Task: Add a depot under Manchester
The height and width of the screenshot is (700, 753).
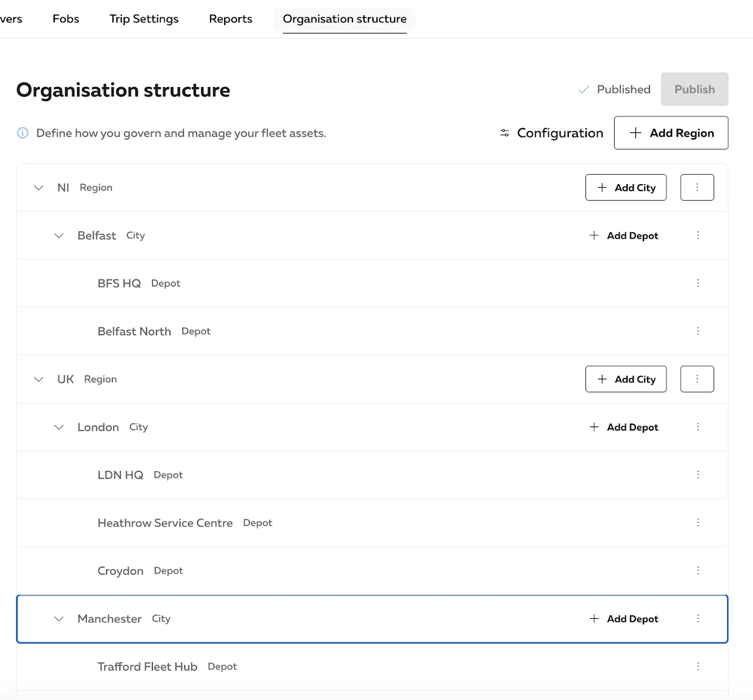Action: tap(624, 619)
